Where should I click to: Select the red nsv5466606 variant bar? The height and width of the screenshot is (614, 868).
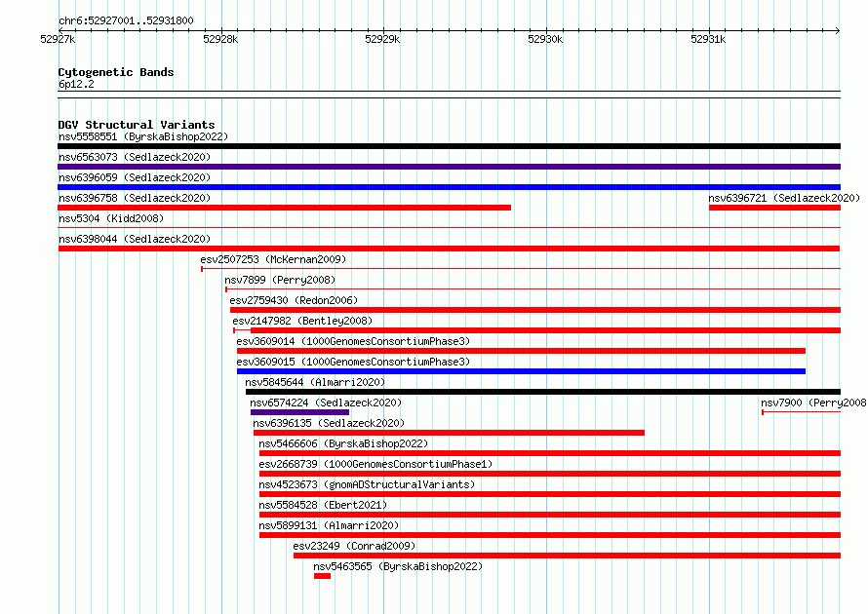click(550, 453)
